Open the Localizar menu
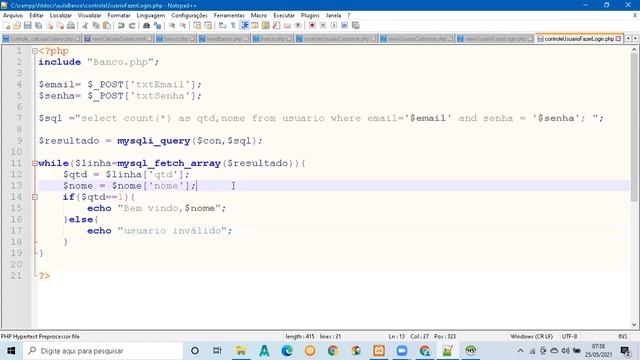This screenshot has width=640, height=360. coord(60,15)
